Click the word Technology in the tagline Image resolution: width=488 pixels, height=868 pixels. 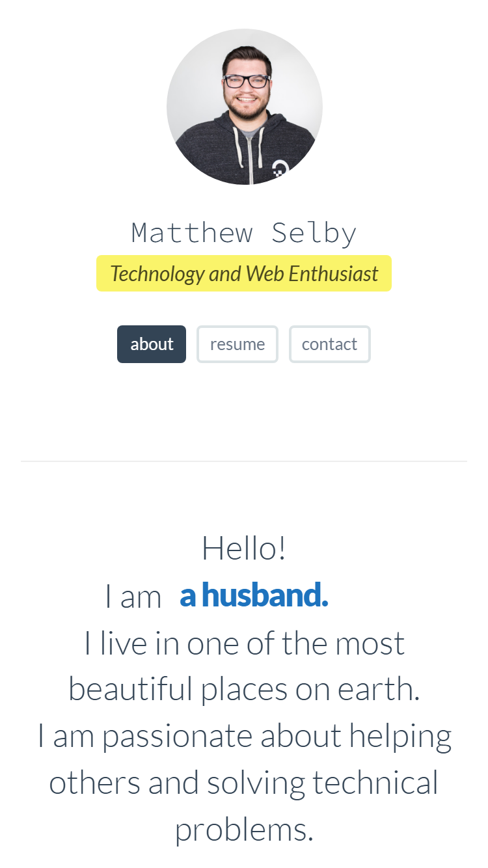tap(157, 274)
